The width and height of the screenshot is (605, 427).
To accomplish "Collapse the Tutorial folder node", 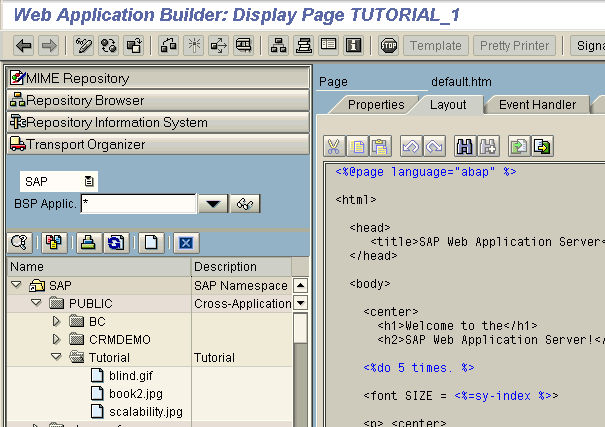I will tap(56, 357).
